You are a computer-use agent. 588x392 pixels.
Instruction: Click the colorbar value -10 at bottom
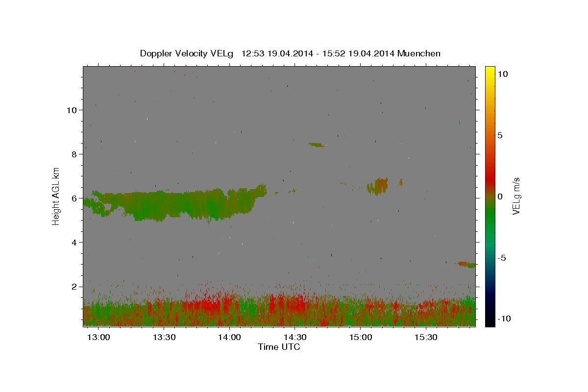504,318
